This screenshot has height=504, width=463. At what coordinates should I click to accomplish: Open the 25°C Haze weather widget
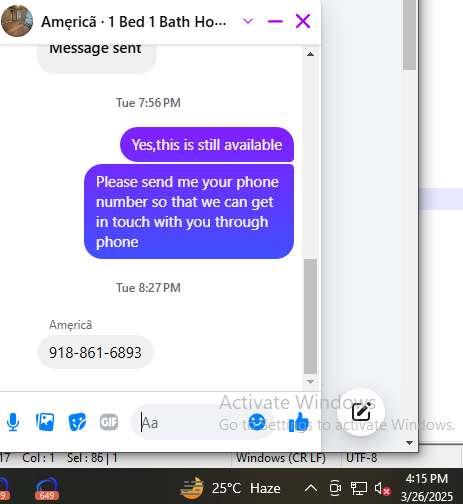[x=230, y=488]
